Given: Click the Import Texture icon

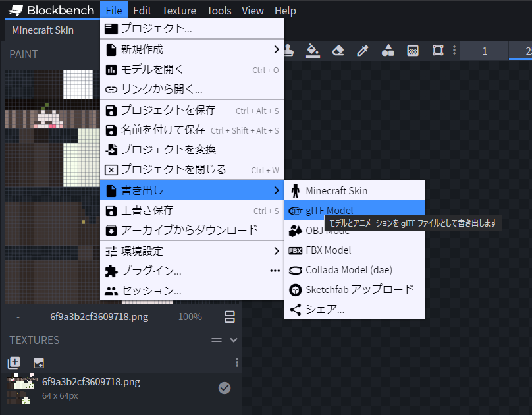Looking at the screenshot, I should (x=39, y=364).
